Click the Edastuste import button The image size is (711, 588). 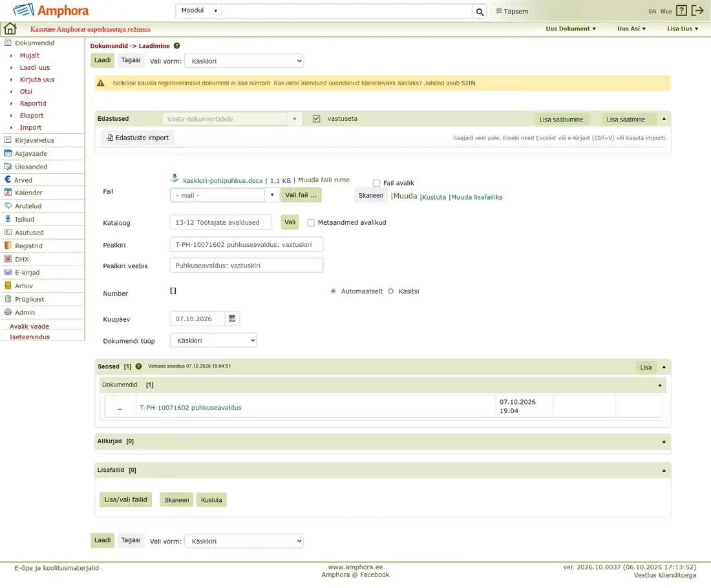(x=138, y=138)
